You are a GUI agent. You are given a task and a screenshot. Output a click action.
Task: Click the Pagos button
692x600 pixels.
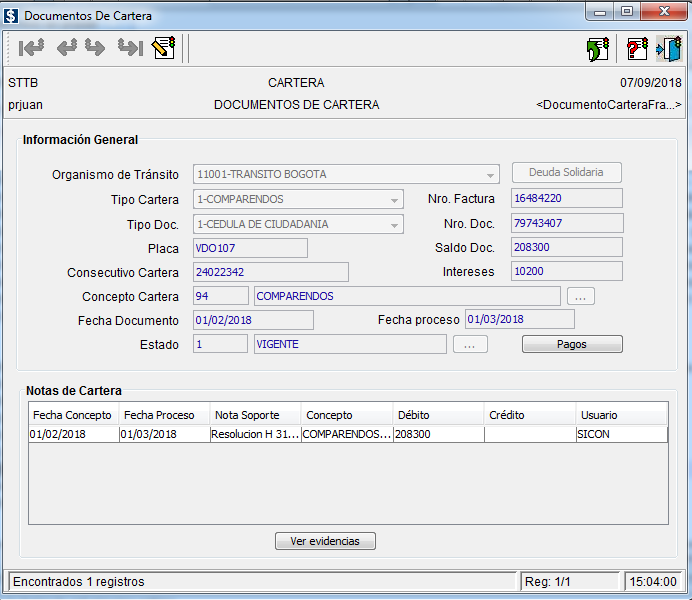[x=572, y=344]
